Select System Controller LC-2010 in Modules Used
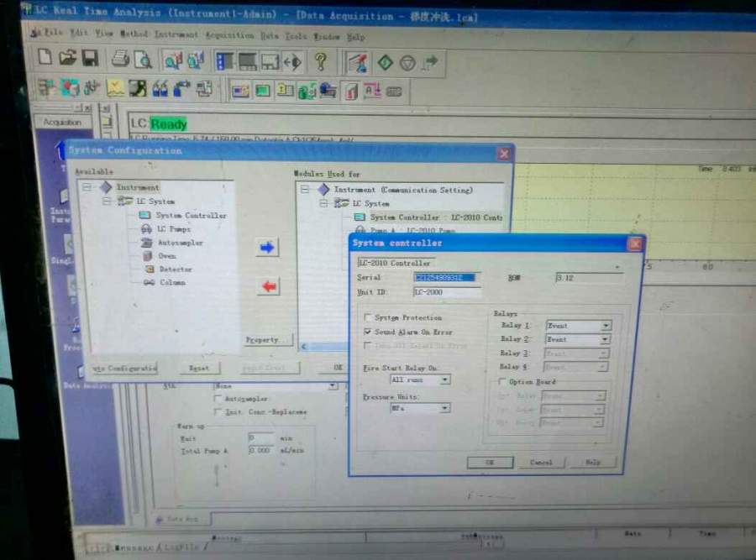 tap(436, 217)
